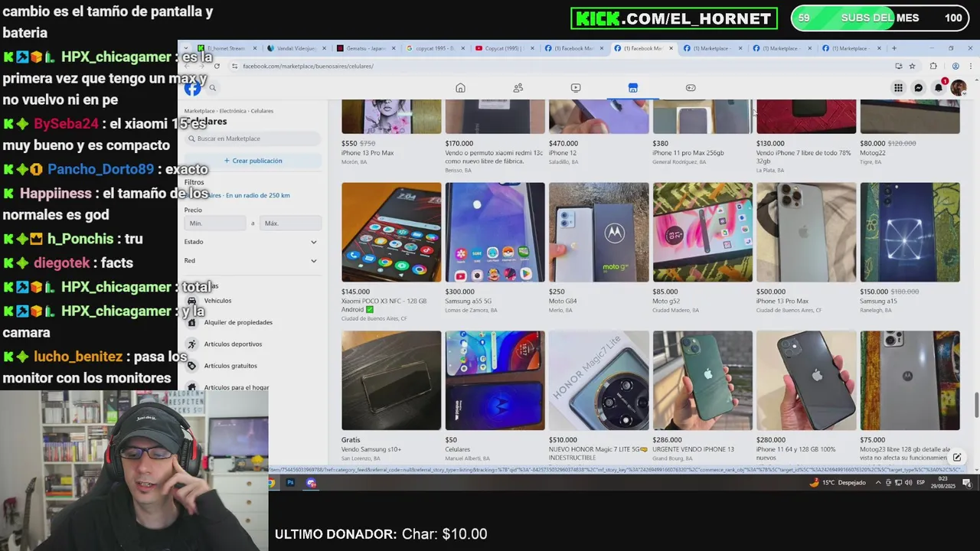Click the Artículos gratuitos category label
980x551 pixels.
(230, 366)
